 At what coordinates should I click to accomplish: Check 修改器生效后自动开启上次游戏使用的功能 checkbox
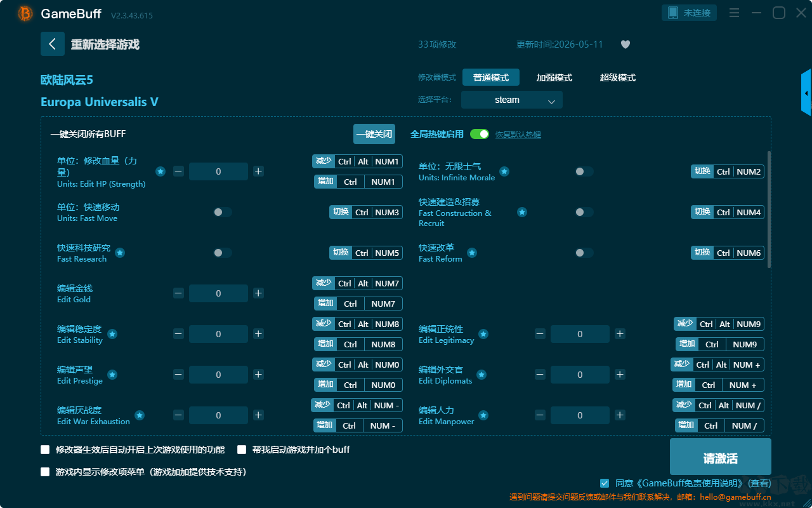coord(45,450)
